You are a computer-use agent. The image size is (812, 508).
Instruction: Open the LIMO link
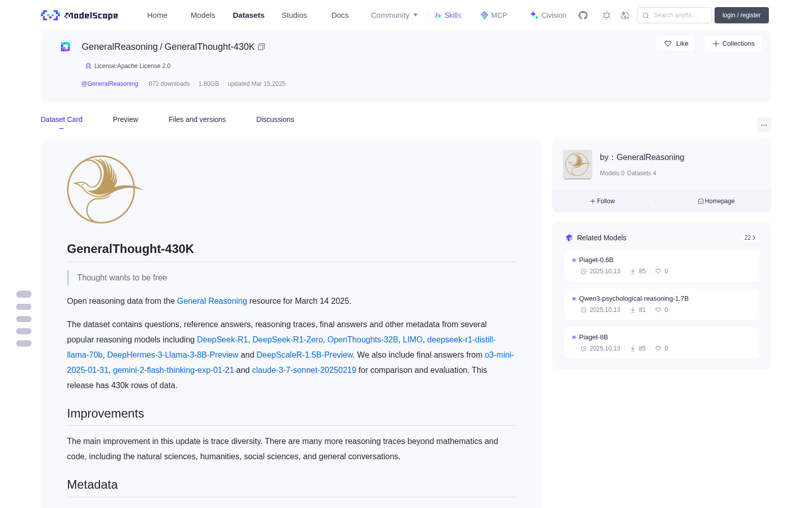(x=413, y=339)
